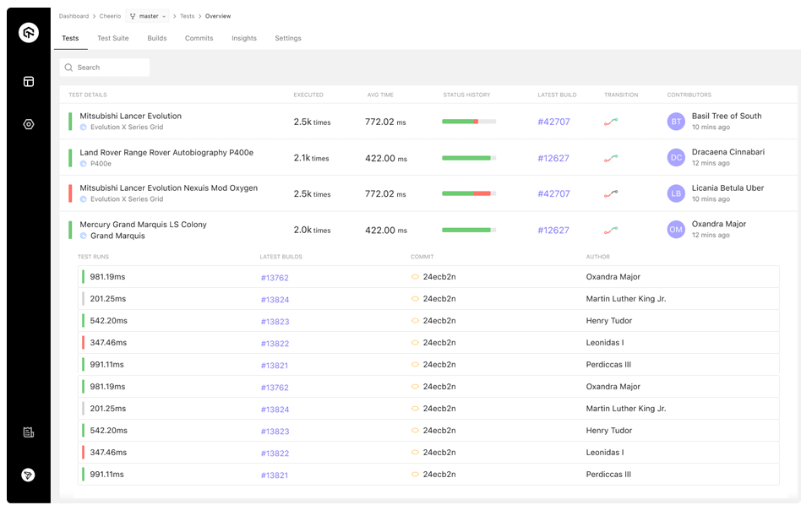Screen dimensions: 812x516
Task: Click Oxandra Major's OM avatar badge
Action: (675, 230)
